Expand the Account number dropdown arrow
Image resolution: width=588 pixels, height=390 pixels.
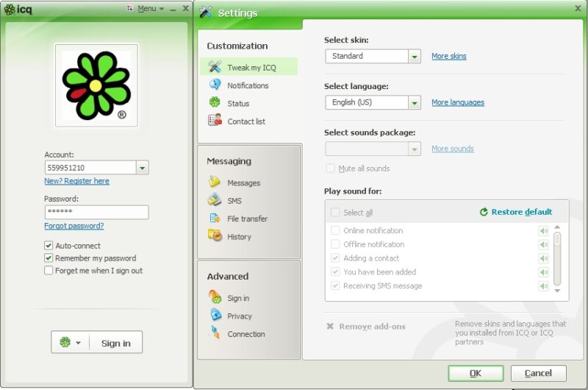pyautogui.click(x=142, y=168)
